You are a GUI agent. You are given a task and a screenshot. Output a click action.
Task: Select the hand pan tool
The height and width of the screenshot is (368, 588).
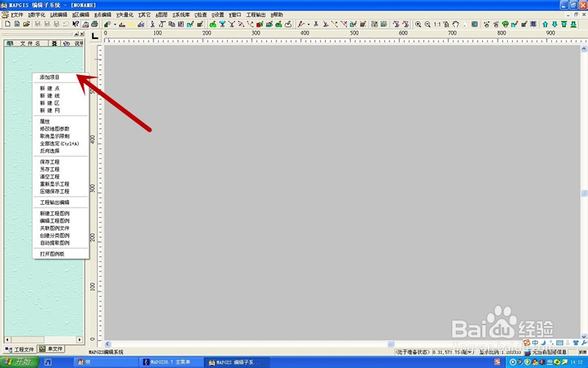[x=456, y=24]
